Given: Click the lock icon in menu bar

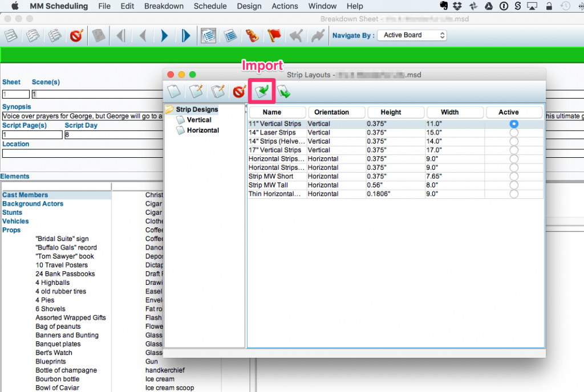Looking at the screenshot, I should coord(549,6).
